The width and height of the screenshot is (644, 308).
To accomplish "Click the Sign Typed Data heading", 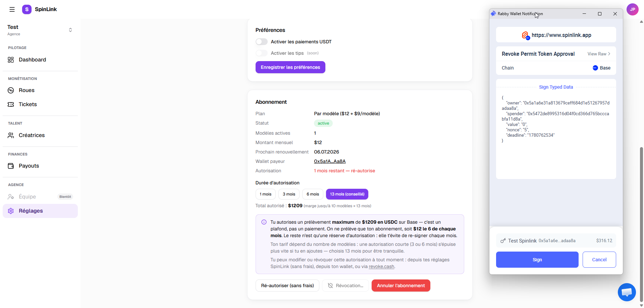I will pyautogui.click(x=556, y=87).
